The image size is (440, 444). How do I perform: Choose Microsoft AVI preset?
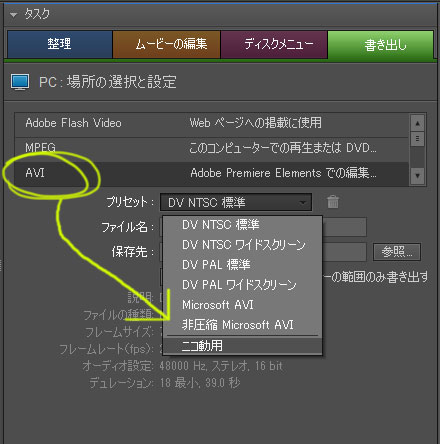click(x=243, y=305)
